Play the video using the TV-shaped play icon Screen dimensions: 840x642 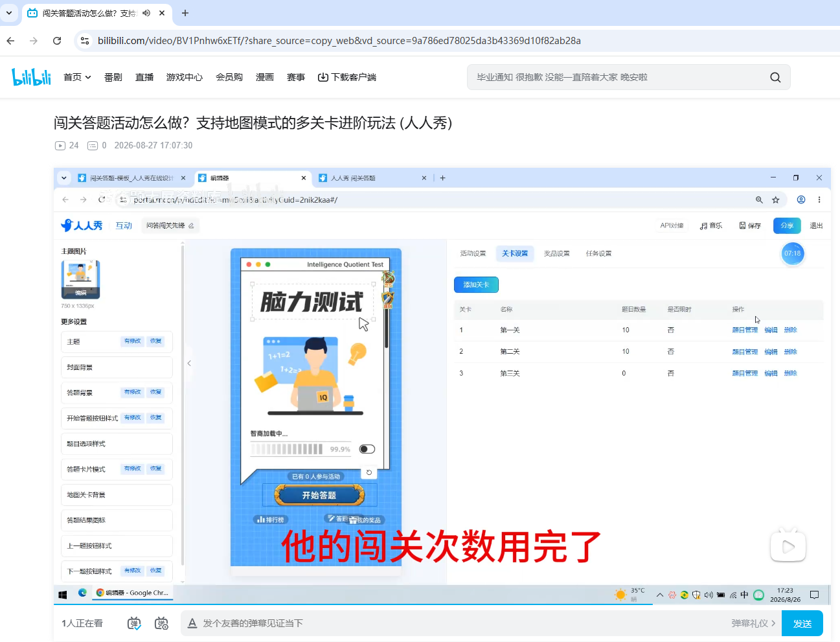tap(788, 546)
